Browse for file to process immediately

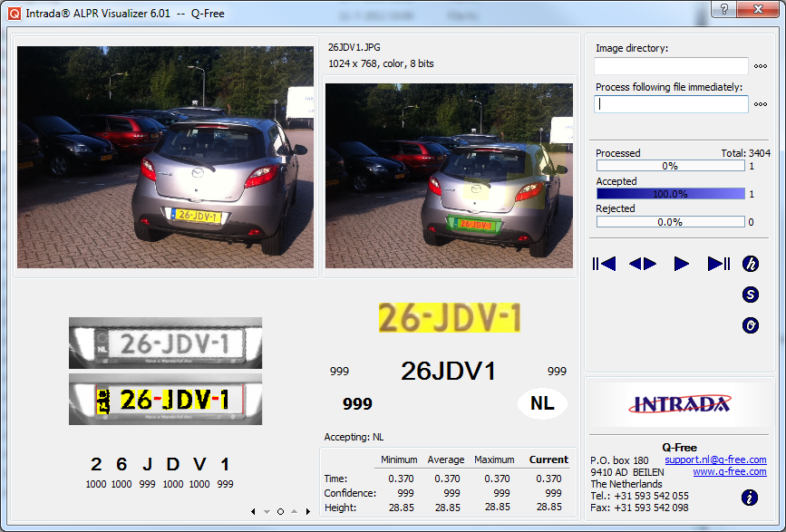coord(761,105)
